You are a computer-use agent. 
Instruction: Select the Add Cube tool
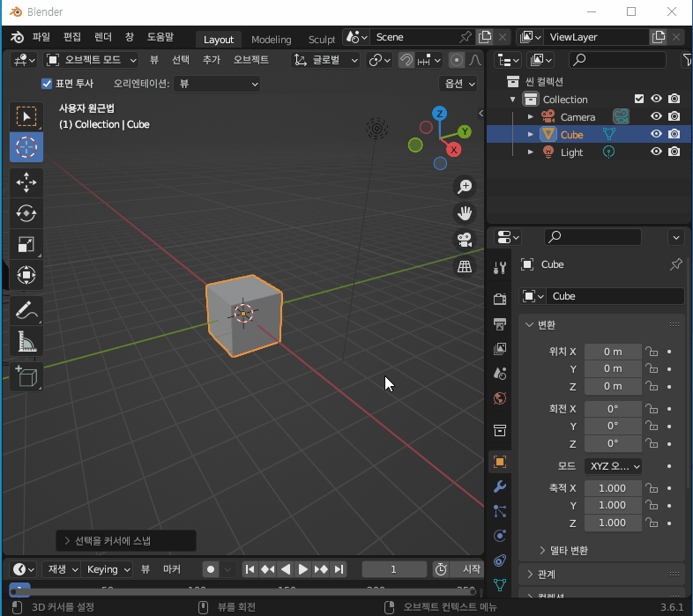[x=26, y=377]
